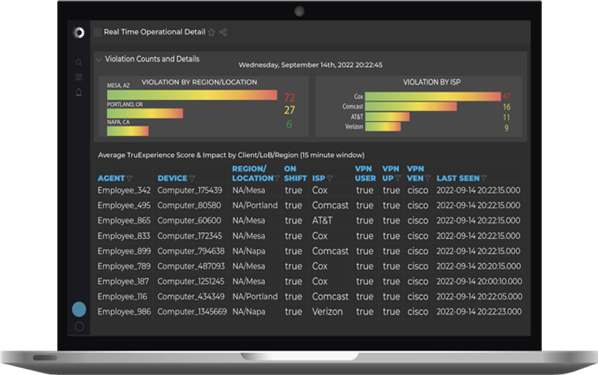Click device Computer_175439

[x=190, y=190]
